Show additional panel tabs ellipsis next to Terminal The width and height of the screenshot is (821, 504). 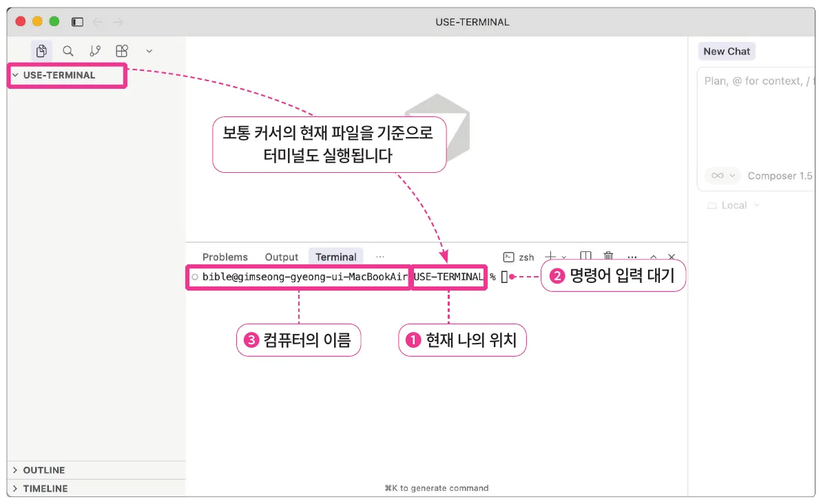pos(380,256)
